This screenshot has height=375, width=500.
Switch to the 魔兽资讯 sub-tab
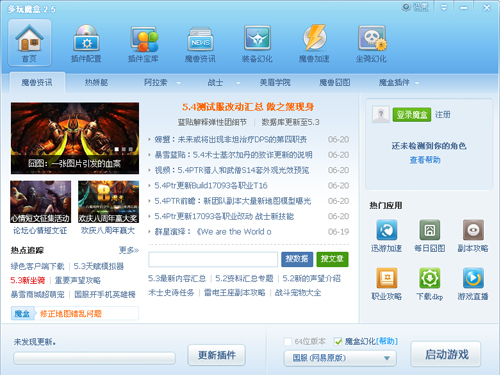pos(37,82)
